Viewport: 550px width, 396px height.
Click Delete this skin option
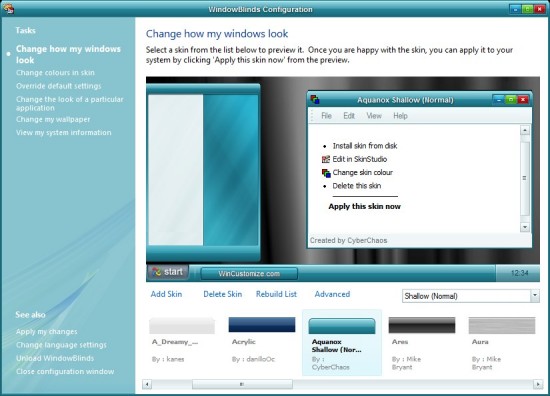pyautogui.click(x=356, y=186)
